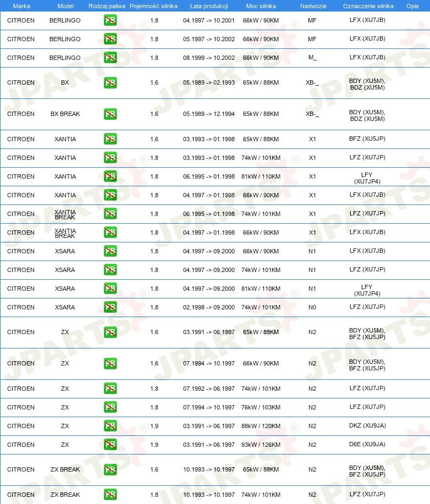
Task: Click fuel icon for Xsara 81kW / 110KM
Action: click(x=111, y=289)
